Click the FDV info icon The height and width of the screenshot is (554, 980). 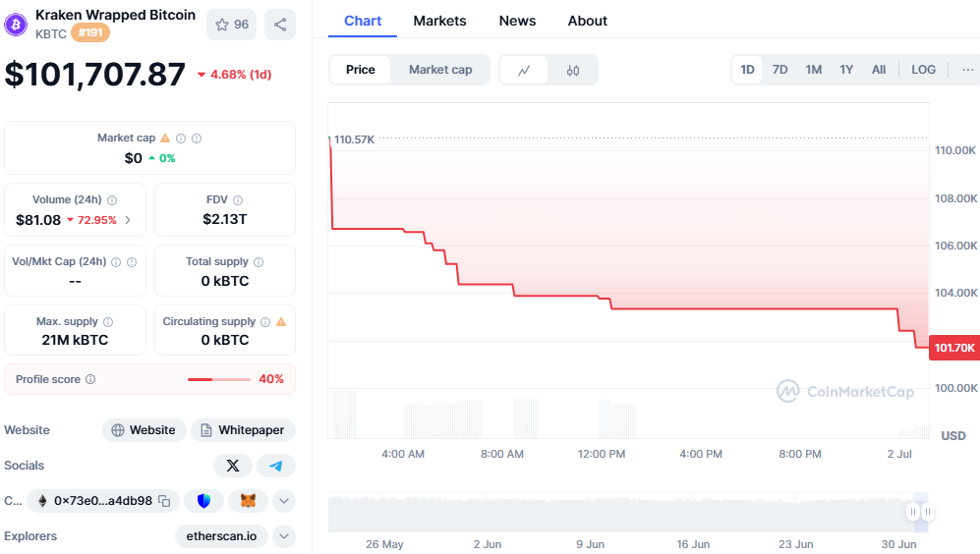[238, 199]
